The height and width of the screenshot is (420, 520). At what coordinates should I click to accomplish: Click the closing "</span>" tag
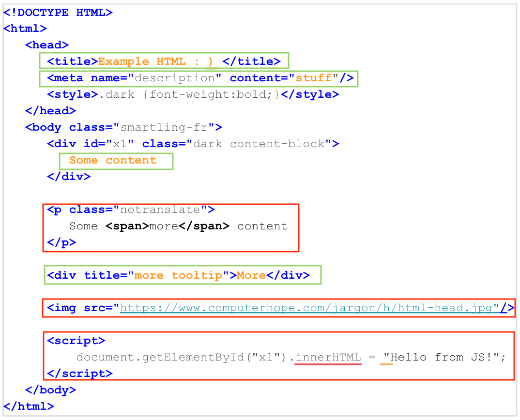coord(204,226)
